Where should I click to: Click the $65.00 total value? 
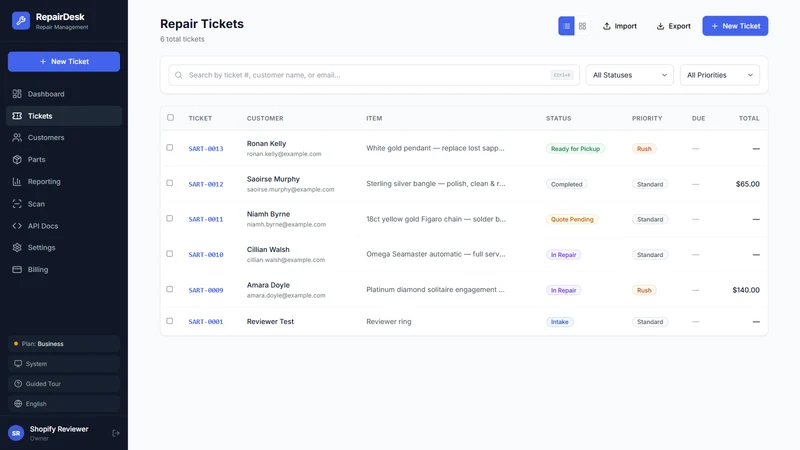(x=747, y=184)
